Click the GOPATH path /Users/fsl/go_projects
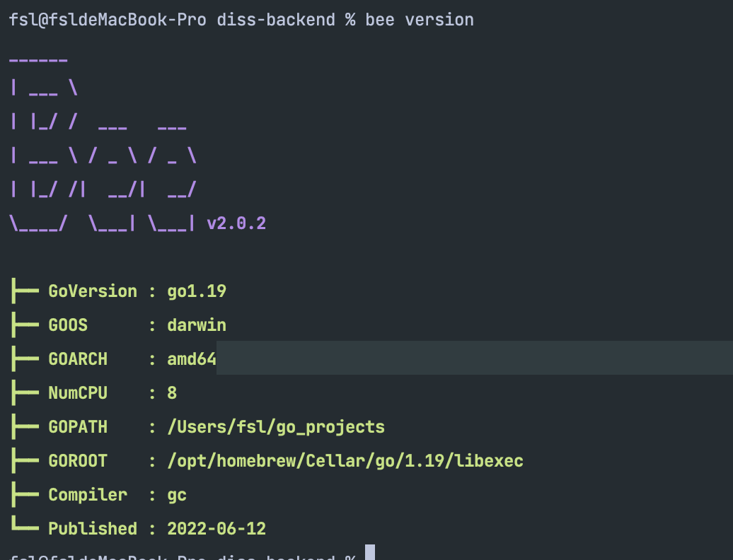 [x=276, y=426]
